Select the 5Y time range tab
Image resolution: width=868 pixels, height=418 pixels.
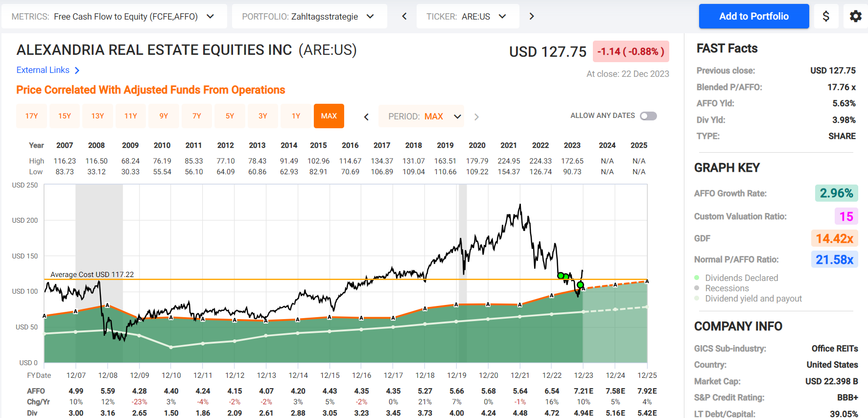pos(230,116)
